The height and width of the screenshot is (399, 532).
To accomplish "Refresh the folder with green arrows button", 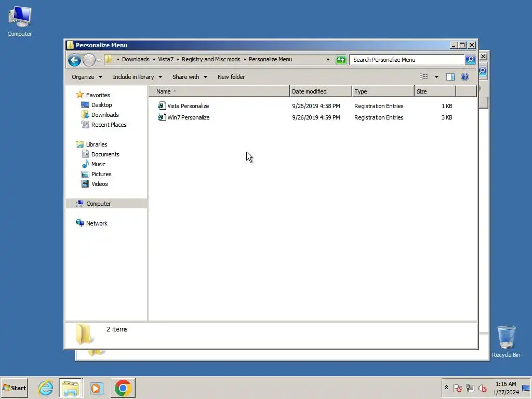I will click(341, 60).
